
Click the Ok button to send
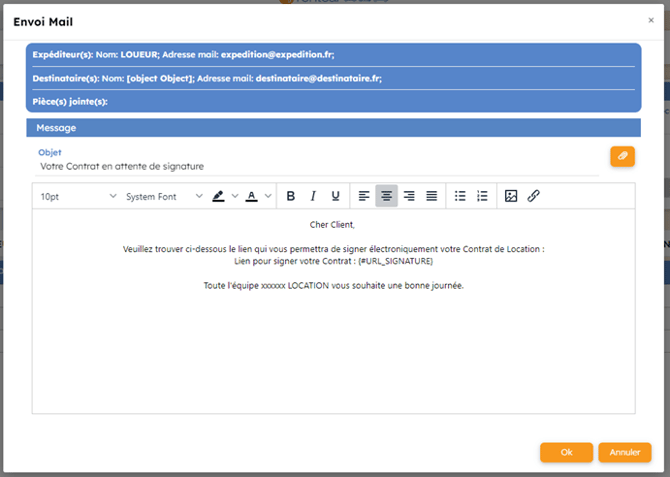[x=566, y=452]
